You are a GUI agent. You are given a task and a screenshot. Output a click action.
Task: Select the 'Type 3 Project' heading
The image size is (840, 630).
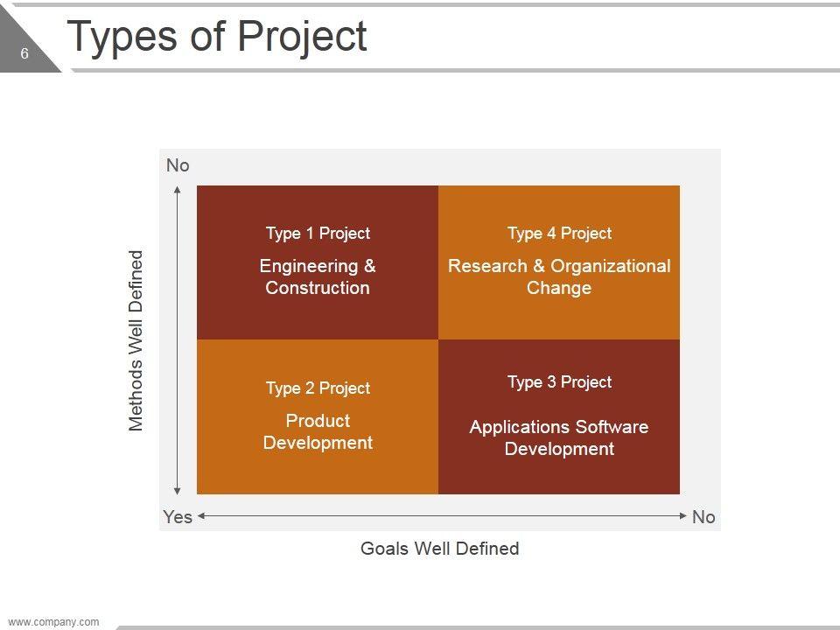tap(559, 382)
